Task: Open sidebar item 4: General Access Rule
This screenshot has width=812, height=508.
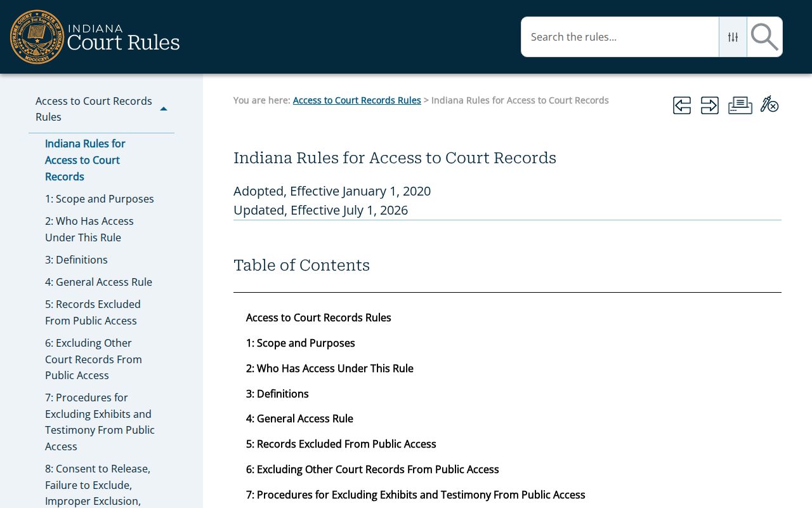Action: click(x=98, y=282)
